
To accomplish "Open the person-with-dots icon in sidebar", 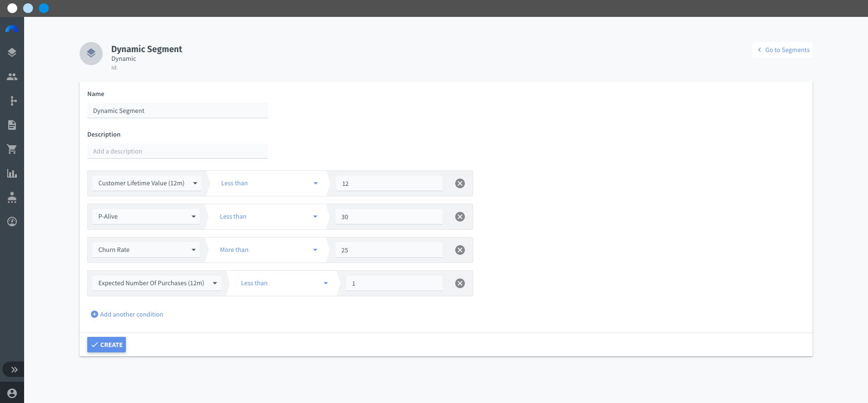I will tap(12, 197).
